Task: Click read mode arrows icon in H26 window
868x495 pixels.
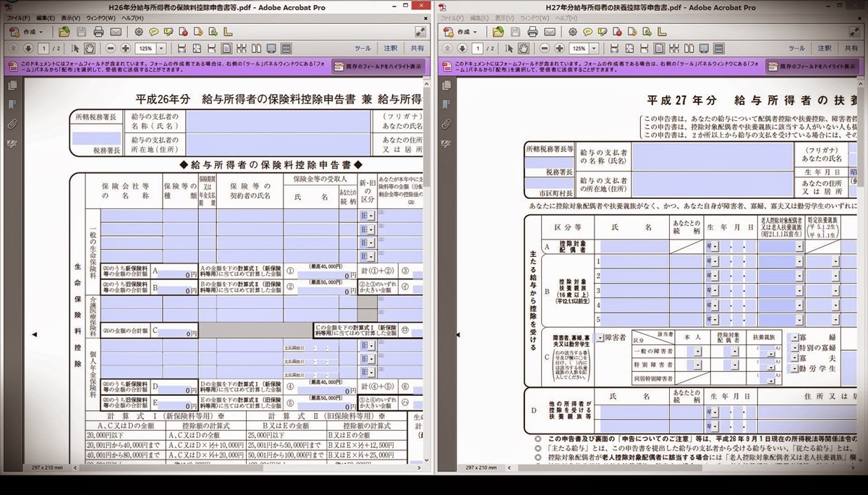Action: coord(420,32)
